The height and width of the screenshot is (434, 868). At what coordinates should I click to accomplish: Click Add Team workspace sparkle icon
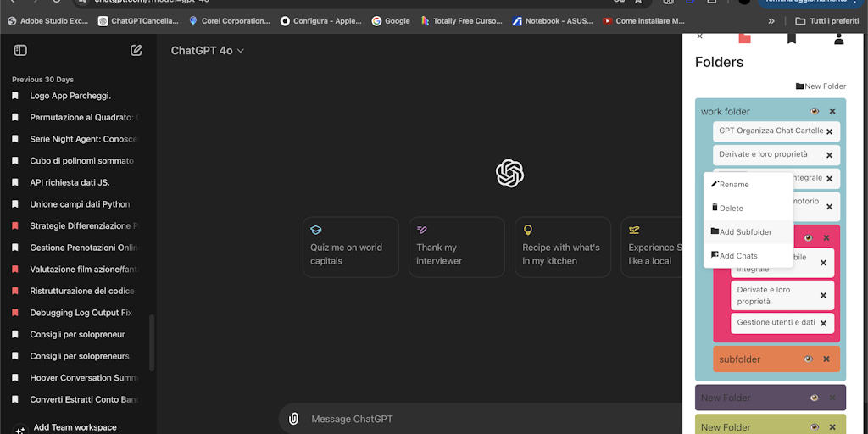pos(20,430)
